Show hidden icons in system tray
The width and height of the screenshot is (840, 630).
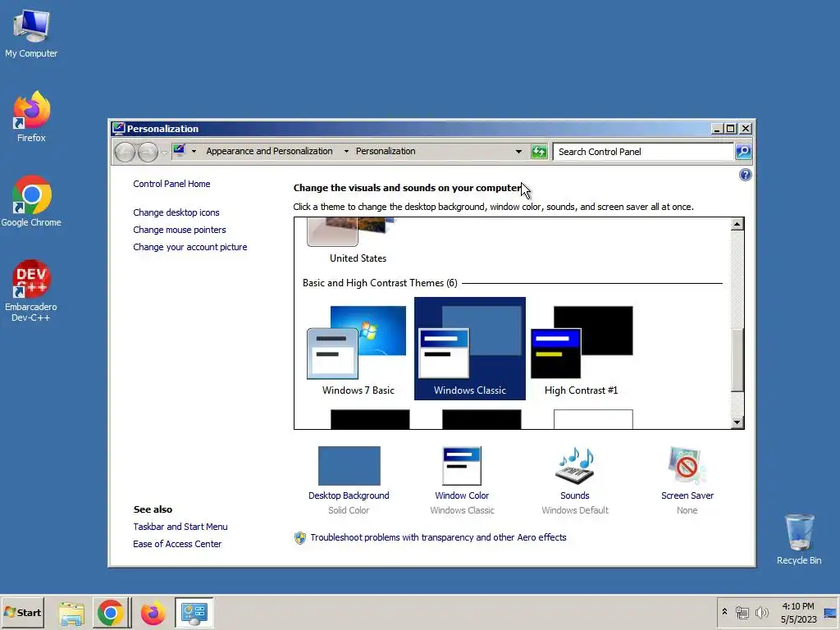point(724,612)
